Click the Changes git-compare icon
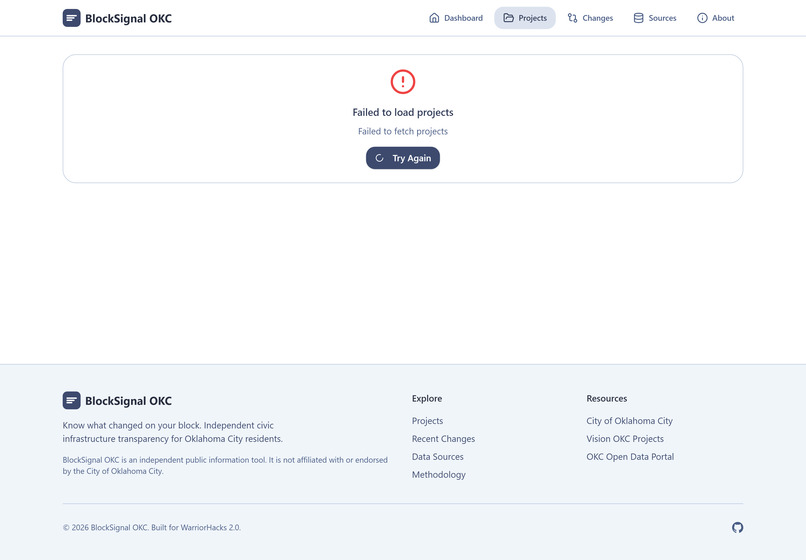The width and height of the screenshot is (806, 560). [x=573, y=18]
